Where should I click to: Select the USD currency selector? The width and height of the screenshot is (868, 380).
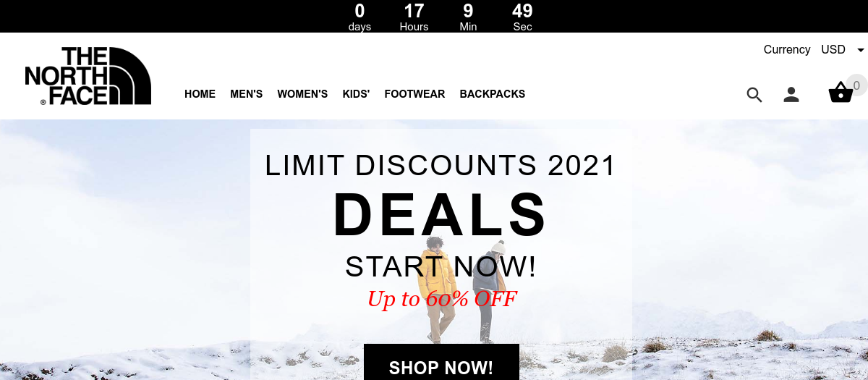tap(833, 50)
